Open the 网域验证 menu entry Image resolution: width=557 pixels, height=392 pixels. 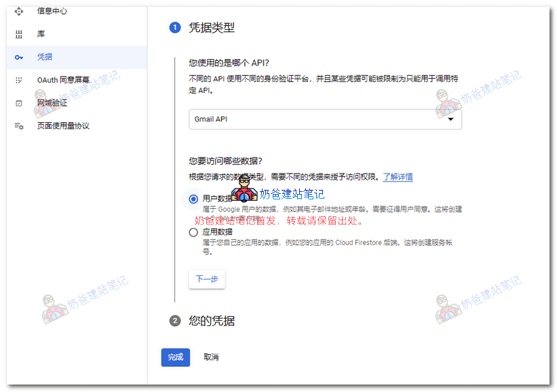[x=52, y=103]
